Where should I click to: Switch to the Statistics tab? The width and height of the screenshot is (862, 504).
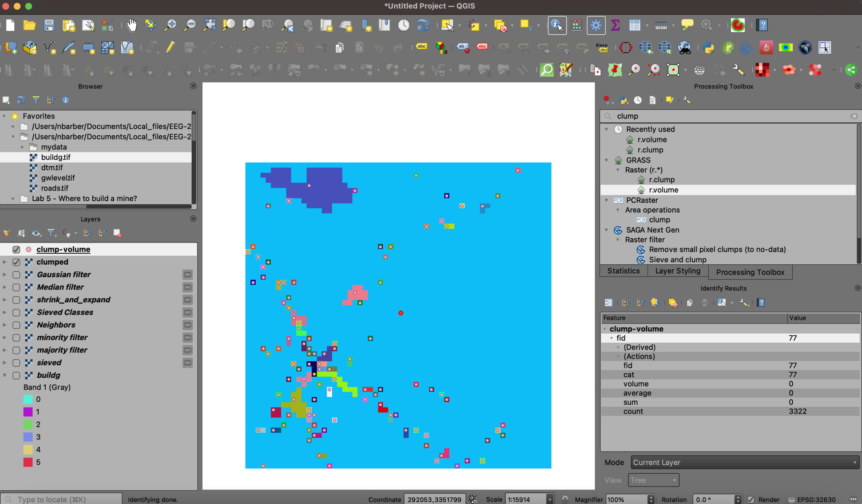(x=623, y=271)
